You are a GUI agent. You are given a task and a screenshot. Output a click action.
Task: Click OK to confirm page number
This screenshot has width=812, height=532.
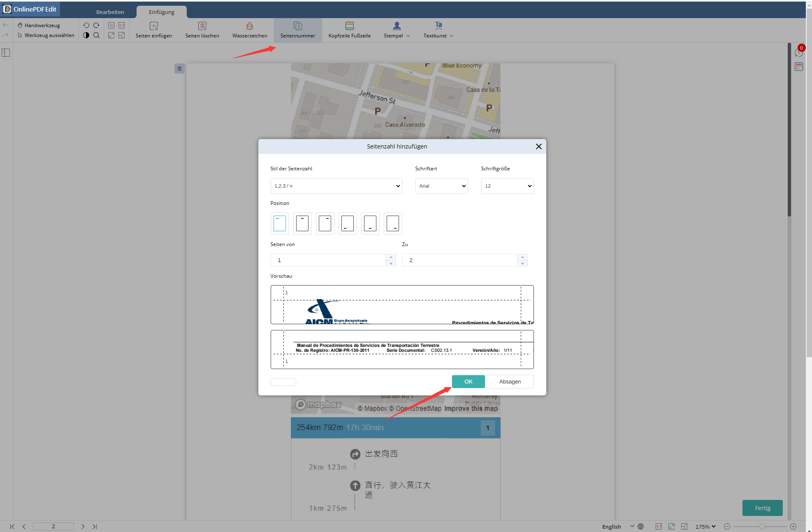pos(468,381)
